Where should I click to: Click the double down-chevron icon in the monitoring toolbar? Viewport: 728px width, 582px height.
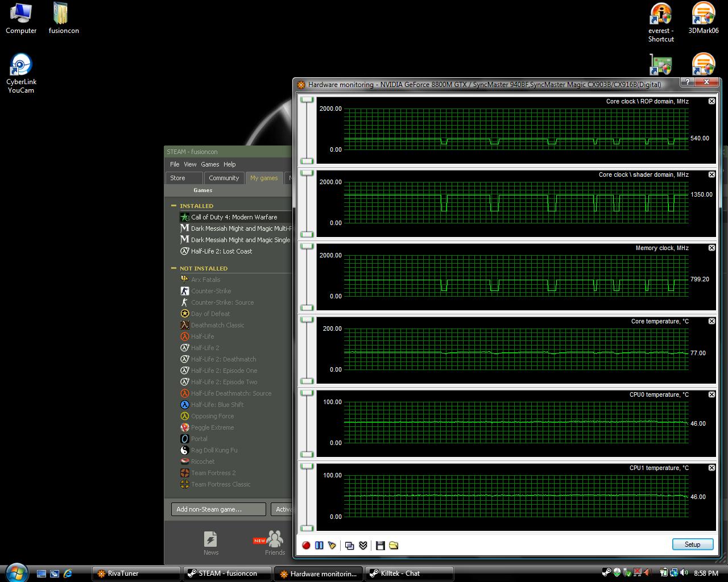click(363, 545)
